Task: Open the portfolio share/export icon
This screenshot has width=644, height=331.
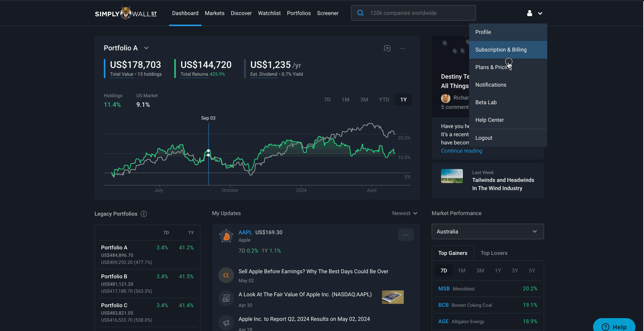Action: pyautogui.click(x=387, y=48)
